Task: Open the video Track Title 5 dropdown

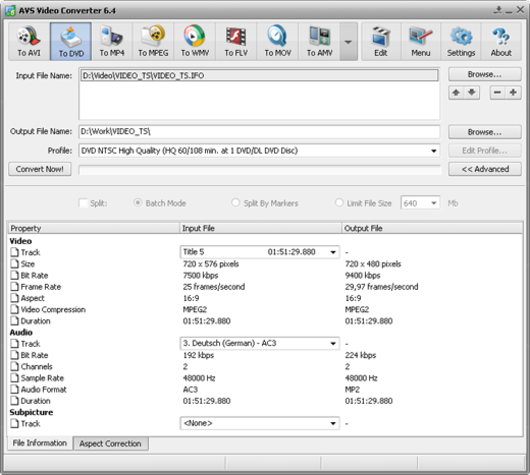Action: click(x=333, y=252)
